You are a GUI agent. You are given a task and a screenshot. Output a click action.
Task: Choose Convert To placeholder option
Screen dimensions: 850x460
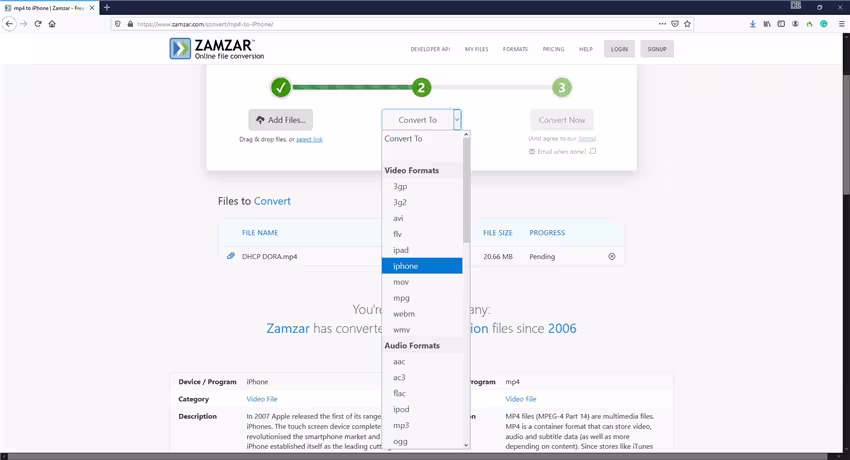(422, 139)
